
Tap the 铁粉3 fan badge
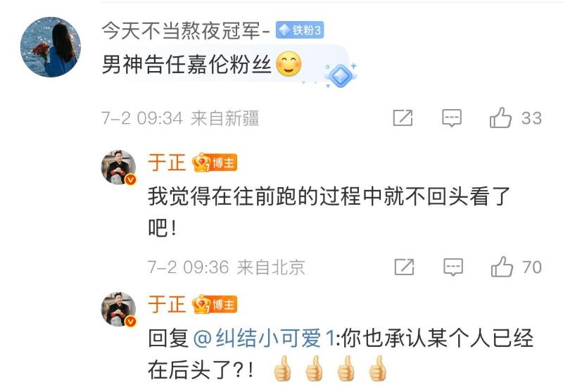coord(300,30)
